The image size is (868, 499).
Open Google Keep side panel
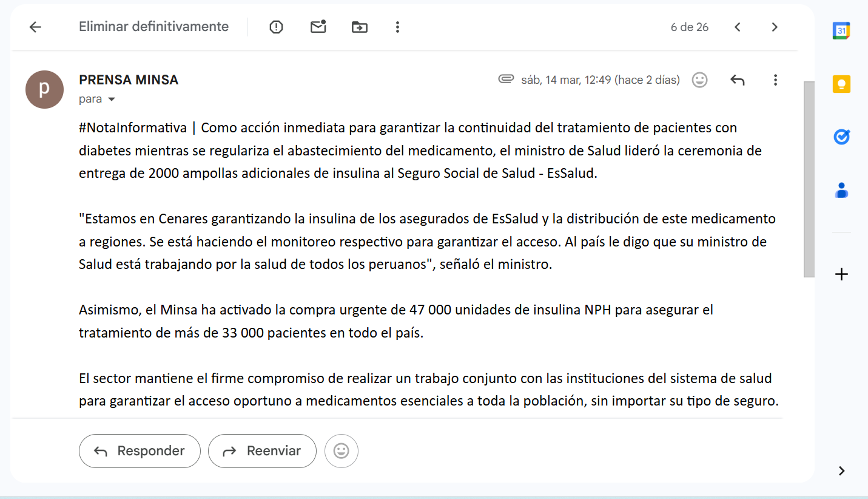tap(841, 84)
